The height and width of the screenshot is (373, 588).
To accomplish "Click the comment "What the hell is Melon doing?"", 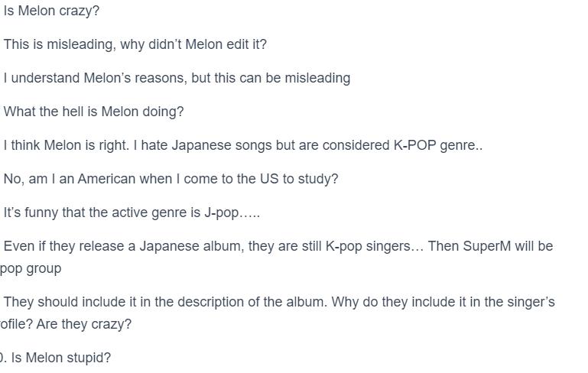I will [93, 112].
